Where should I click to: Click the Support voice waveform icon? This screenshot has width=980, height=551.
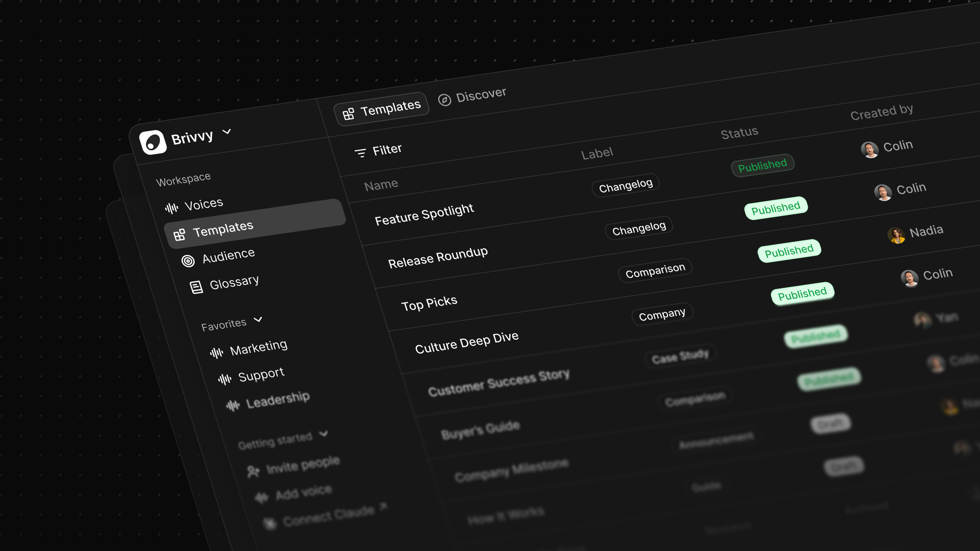(225, 379)
